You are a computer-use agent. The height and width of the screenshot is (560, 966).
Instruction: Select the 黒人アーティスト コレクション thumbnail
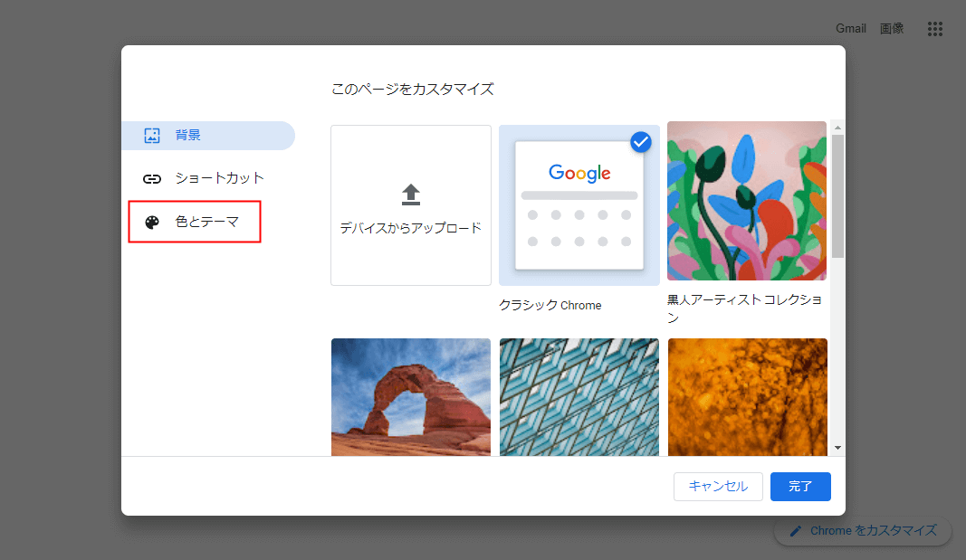(x=747, y=201)
